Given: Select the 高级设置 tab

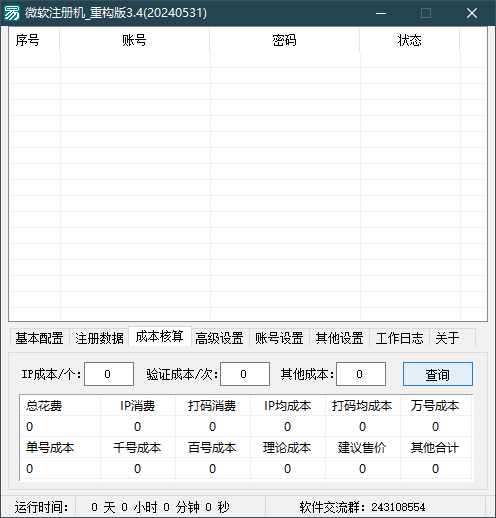Looking at the screenshot, I should point(219,338).
